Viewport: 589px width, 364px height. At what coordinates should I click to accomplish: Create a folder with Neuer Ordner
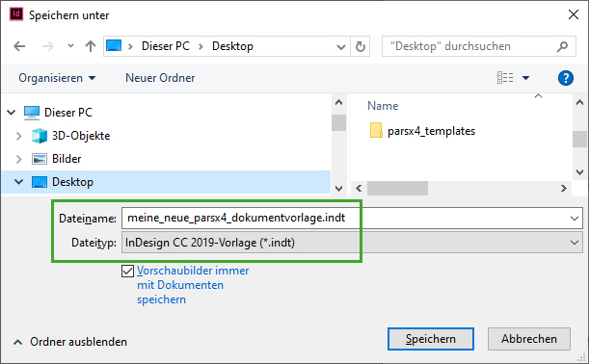click(x=160, y=78)
